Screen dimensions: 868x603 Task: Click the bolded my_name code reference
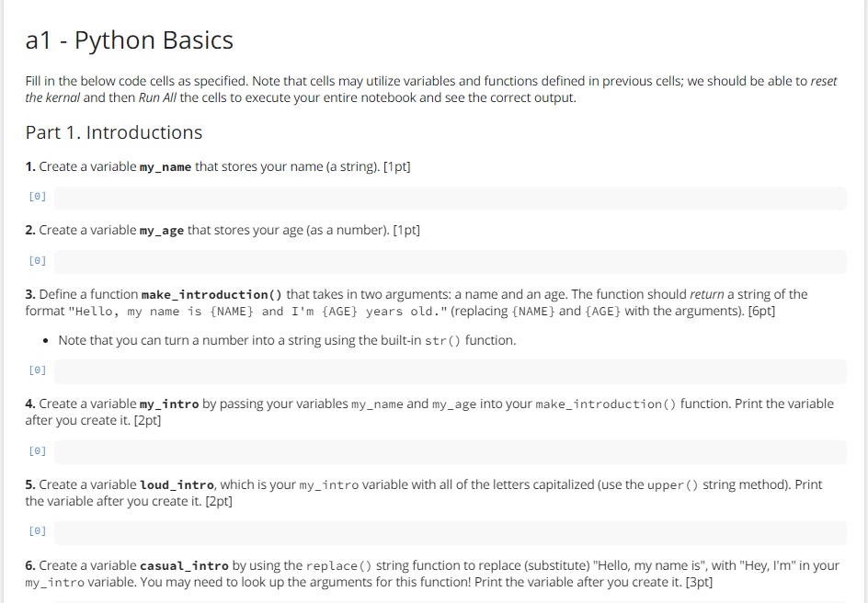[167, 166]
